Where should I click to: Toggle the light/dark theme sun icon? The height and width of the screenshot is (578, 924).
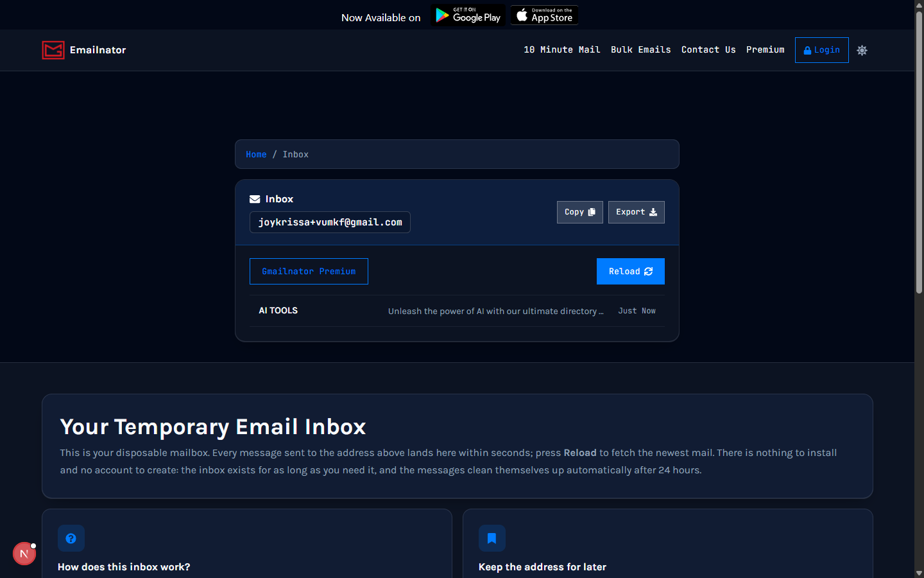tap(862, 50)
